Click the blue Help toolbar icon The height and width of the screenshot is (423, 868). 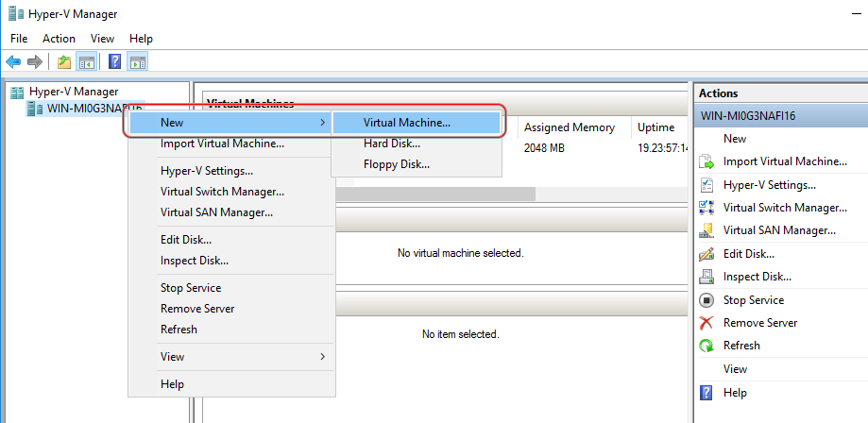click(114, 61)
